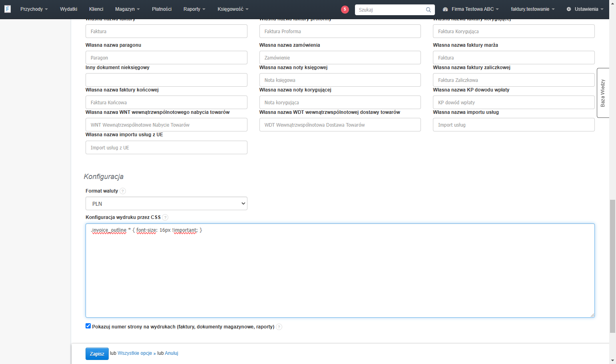
Task: Click the help icon beside Konfiguracja wydruku przez CSS
Action: [x=165, y=217]
